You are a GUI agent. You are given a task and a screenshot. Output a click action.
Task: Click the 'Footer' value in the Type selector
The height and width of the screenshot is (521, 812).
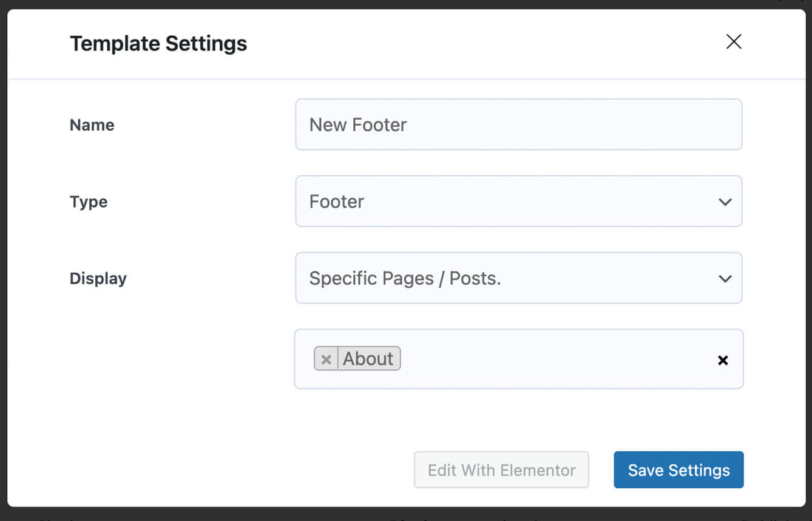click(337, 202)
